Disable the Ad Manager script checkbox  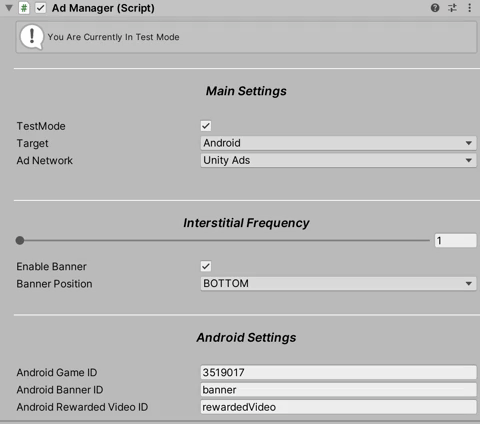(x=40, y=8)
